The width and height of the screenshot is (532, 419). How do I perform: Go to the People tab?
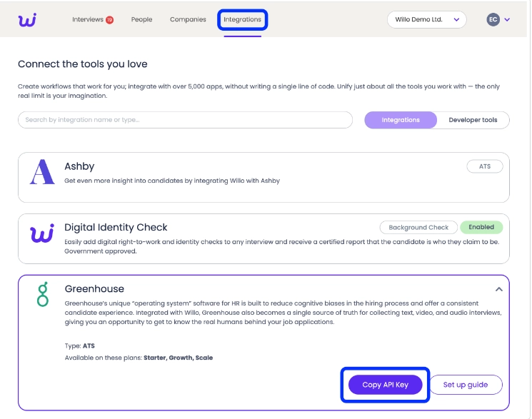(x=141, y=19)
